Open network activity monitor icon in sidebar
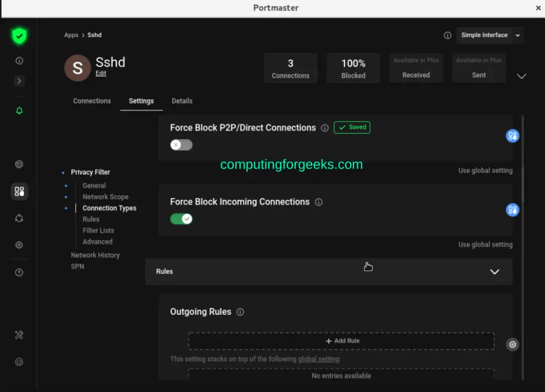The width and height of the screenshot is (545, 392). tap(19, 164)
